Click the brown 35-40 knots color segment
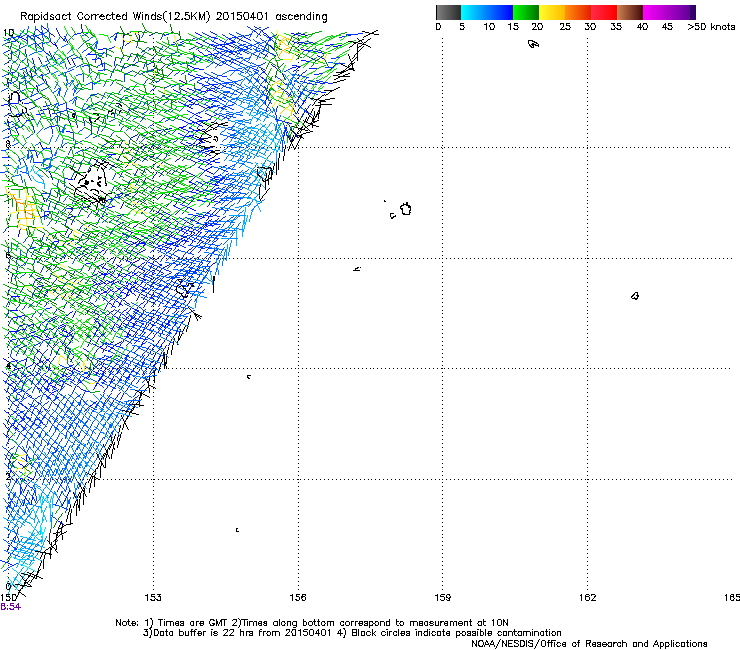Viewport: 740px width, 650px height. click(630, 12)
